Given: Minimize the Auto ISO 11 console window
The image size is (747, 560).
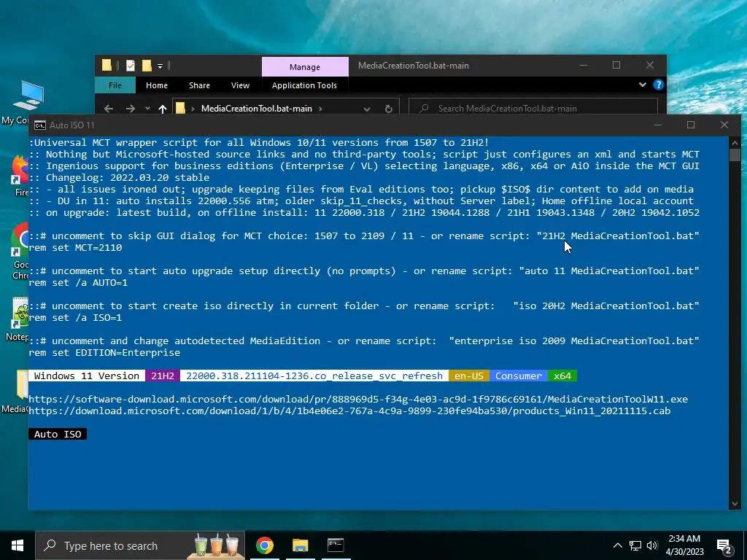Looking at the screenshot, I should (658, 125).
